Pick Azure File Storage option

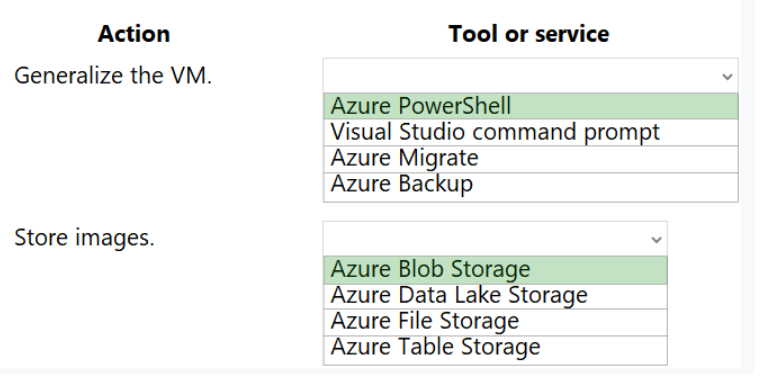click(495, 322)
